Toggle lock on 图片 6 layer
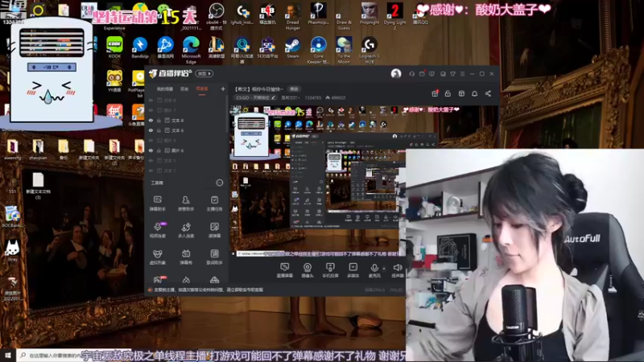 [159, 150]
